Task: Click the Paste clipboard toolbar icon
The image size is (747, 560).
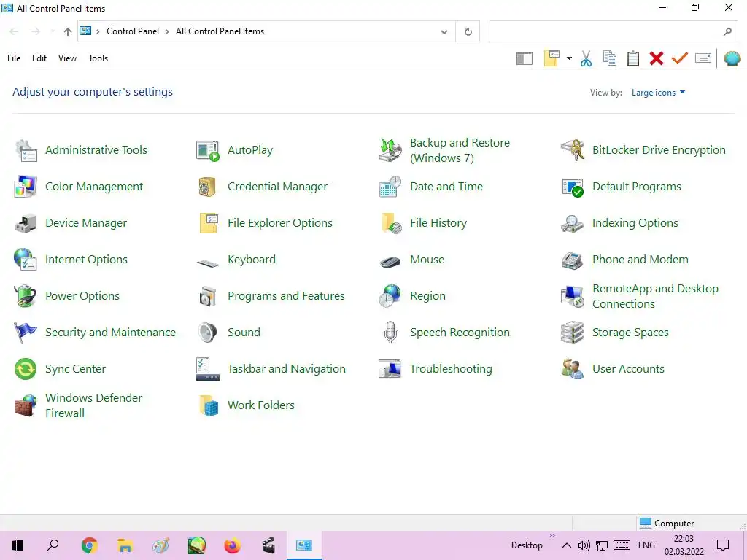Action: pos(633,58)
